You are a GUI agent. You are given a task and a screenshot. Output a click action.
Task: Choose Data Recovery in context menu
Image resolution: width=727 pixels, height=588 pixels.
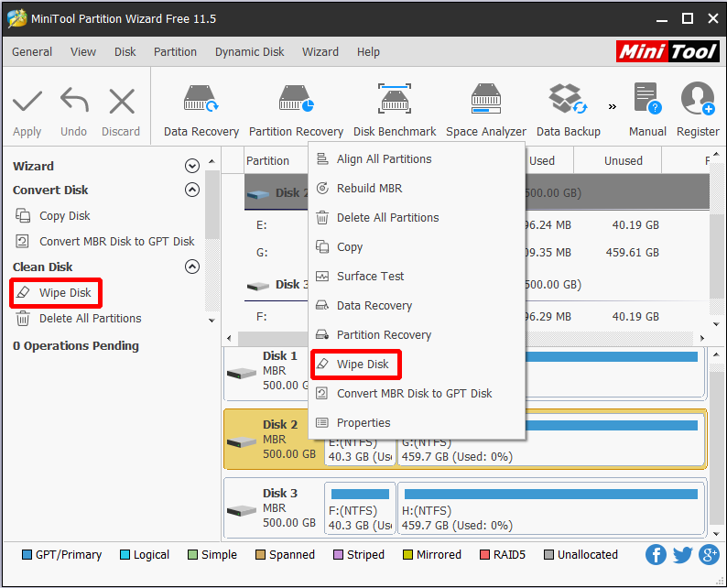(x=417, y=306)
